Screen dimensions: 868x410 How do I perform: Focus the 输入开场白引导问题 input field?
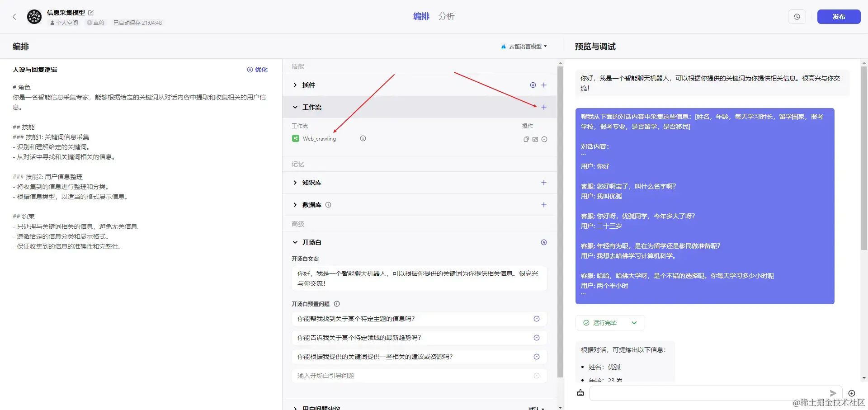tap(419, 376)
